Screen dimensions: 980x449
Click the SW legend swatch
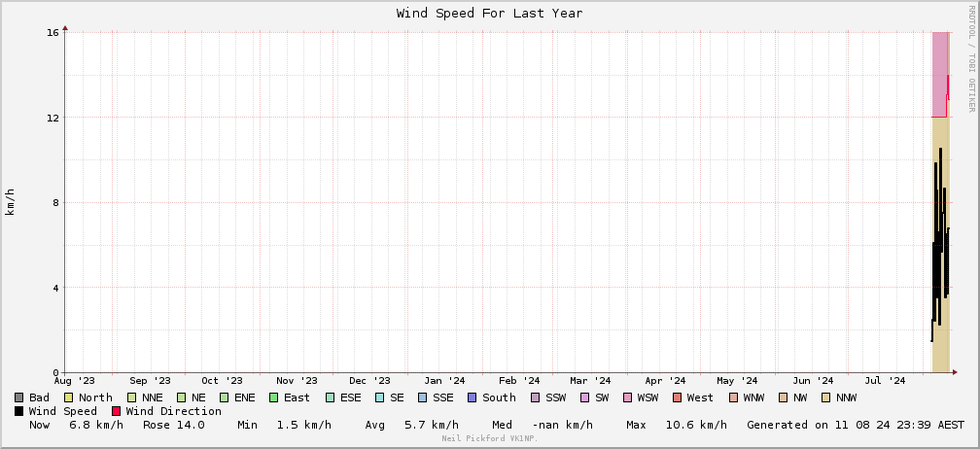pyautogui.click(x=585, y=397)
